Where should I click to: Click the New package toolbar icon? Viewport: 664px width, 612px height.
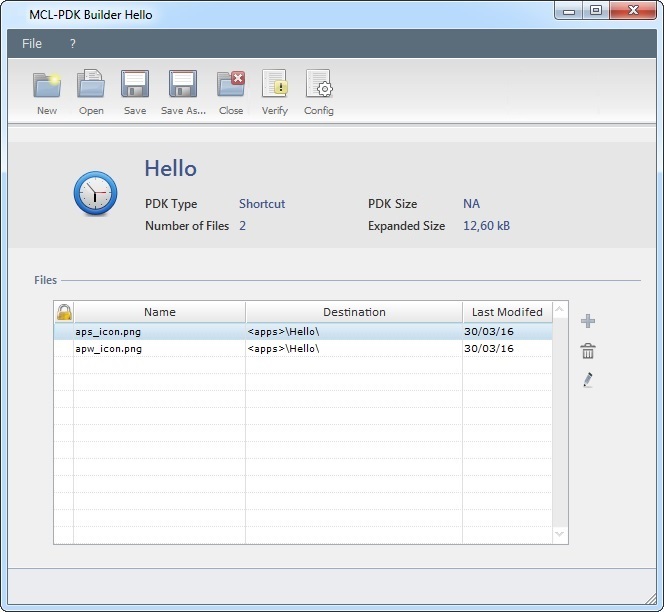(x=47, y=85)
